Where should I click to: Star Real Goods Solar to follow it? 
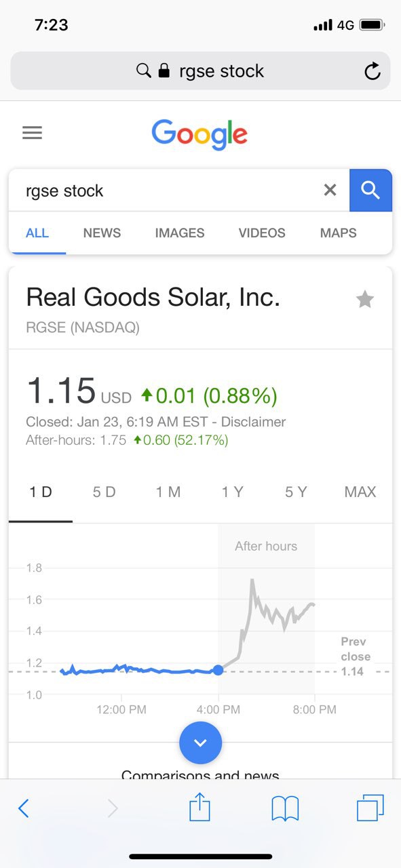tap(365, 299)
